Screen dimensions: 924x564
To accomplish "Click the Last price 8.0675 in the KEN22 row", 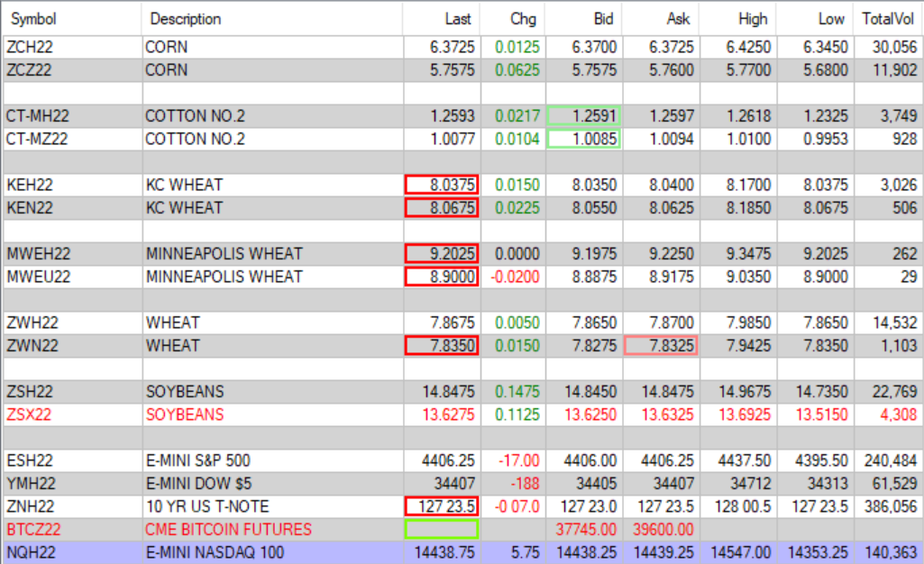I will coord(442,208).
